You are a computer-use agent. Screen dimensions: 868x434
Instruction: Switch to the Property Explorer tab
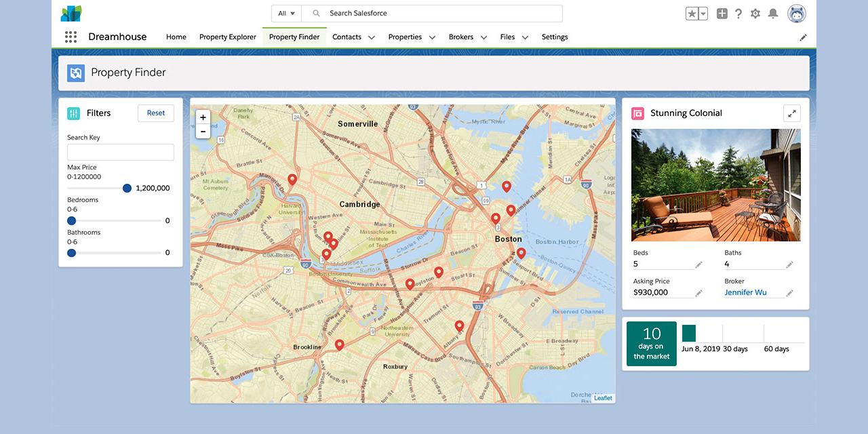228,37
